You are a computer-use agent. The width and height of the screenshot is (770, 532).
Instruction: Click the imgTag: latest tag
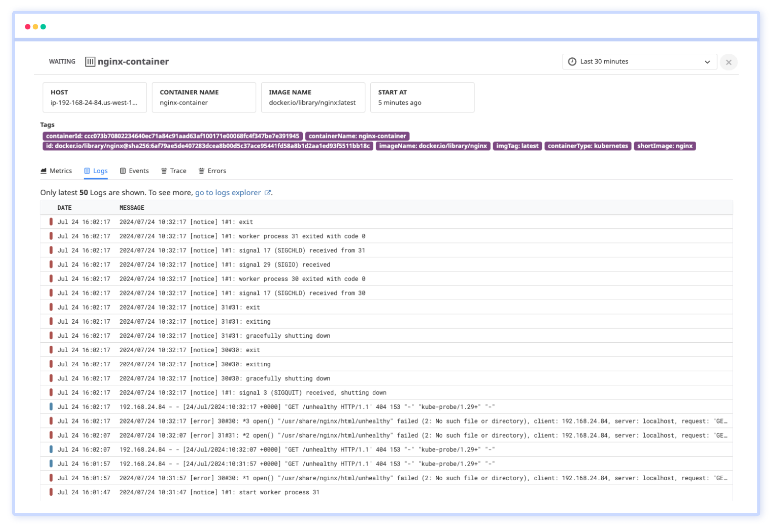(517, 146)
